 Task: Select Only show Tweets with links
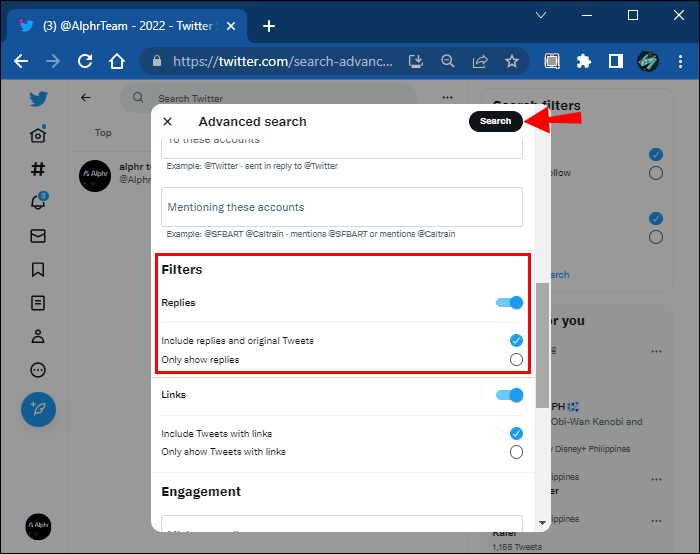point(516,452)
